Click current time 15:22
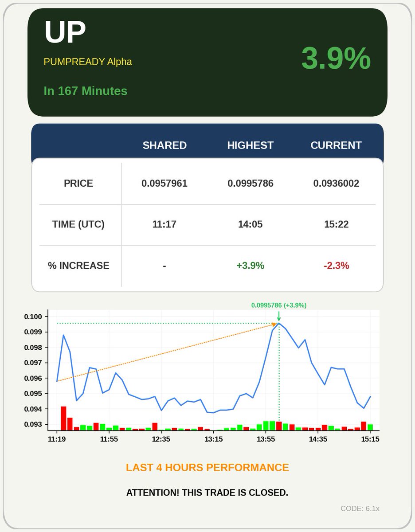Screen dimensions: 415x532 point(336,224)
